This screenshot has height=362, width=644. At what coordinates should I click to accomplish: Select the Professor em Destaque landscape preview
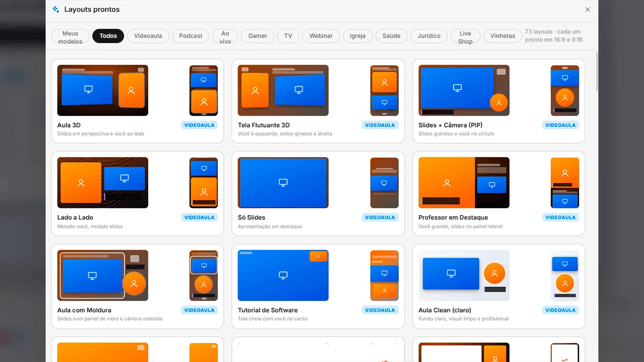point(464,183)
